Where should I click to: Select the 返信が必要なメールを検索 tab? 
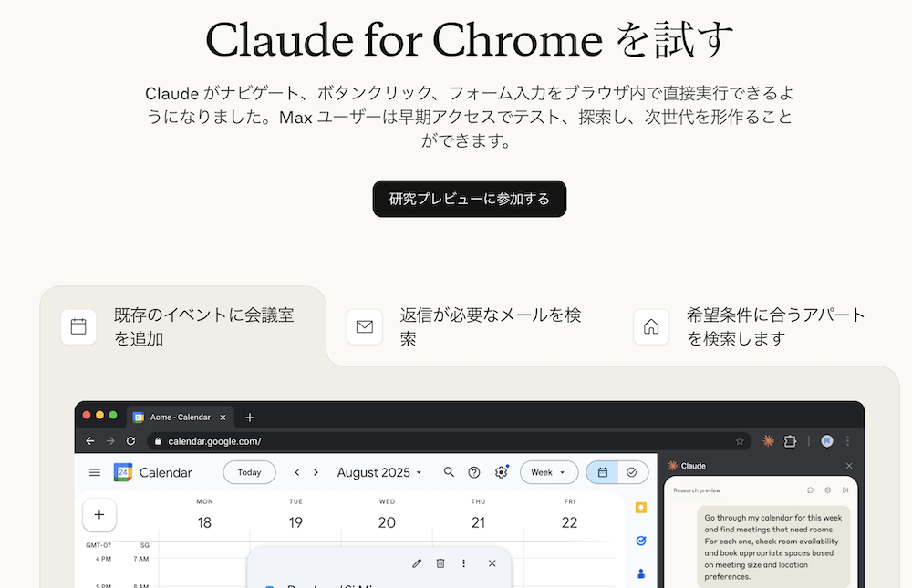click(x=470, y=326)
